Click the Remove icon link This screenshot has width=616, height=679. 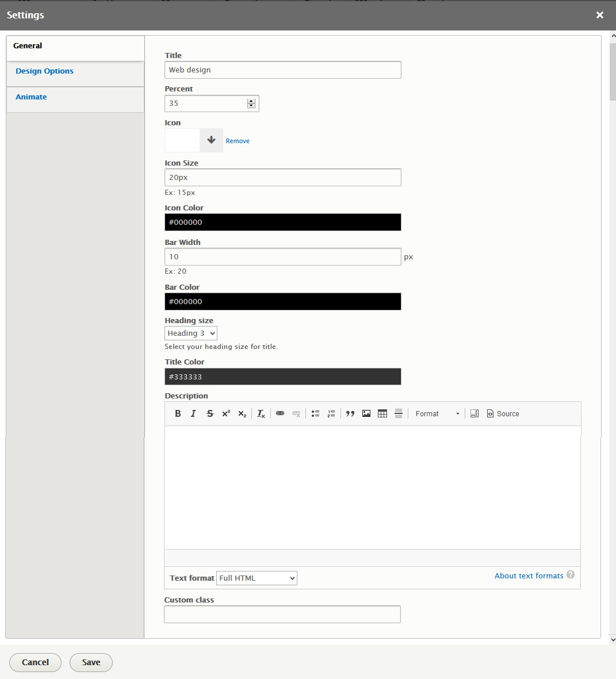238,141
